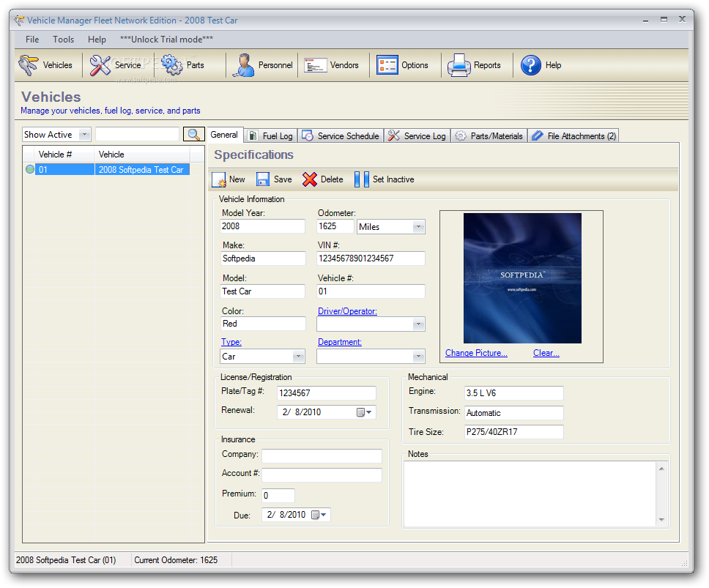Viewport: 709px width, 588px height.
Task: Open the Help menu
Action: point(97,40)
